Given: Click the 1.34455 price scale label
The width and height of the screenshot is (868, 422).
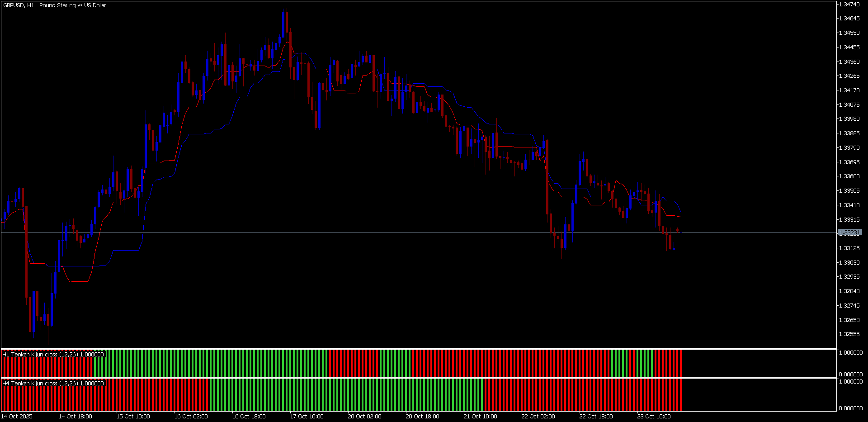Looking at the screenshot, I should click(x=849, y=47).
